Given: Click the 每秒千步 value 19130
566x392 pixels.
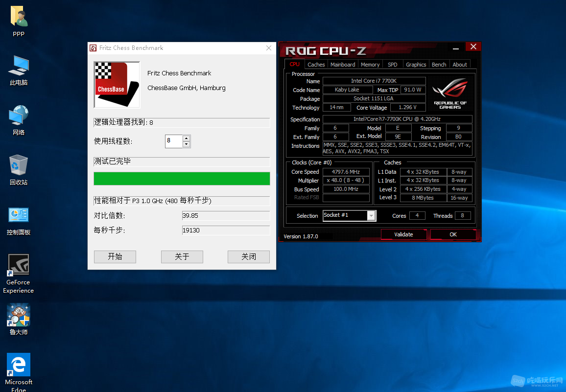Looking at the screenshot, I should (x=226, y=231).
